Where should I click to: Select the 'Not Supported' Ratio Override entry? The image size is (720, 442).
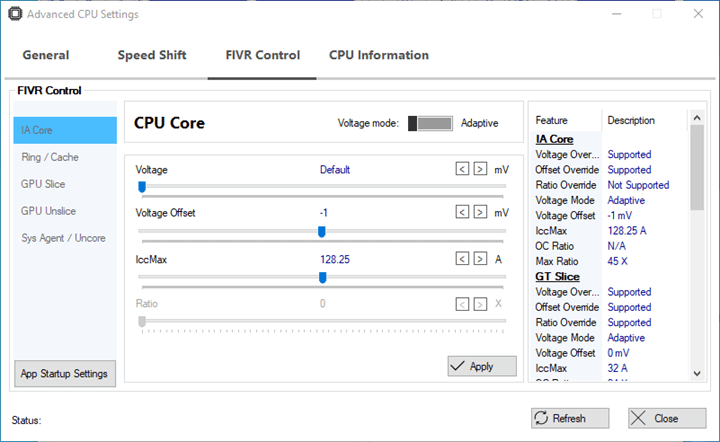click(x=638, y=185)
